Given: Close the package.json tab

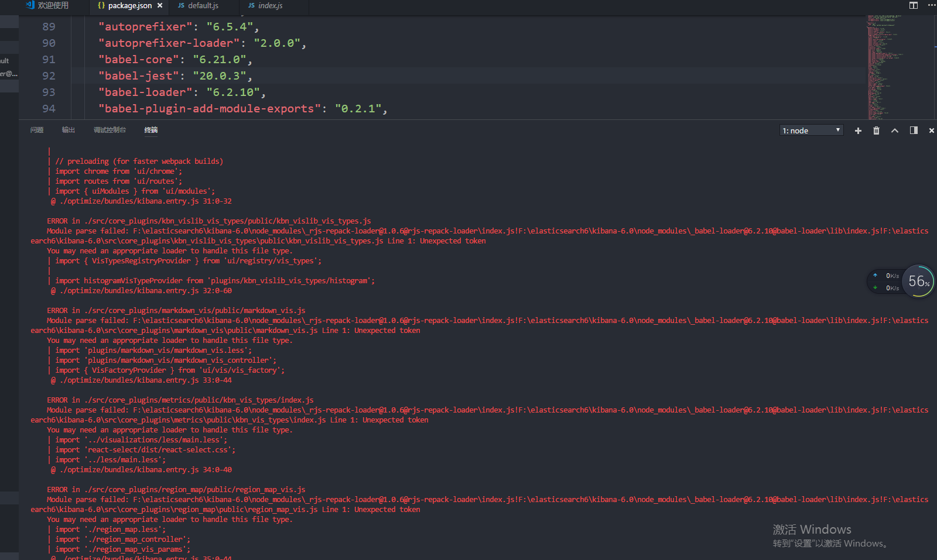Looking at the screenshot, I should point(160,5).
